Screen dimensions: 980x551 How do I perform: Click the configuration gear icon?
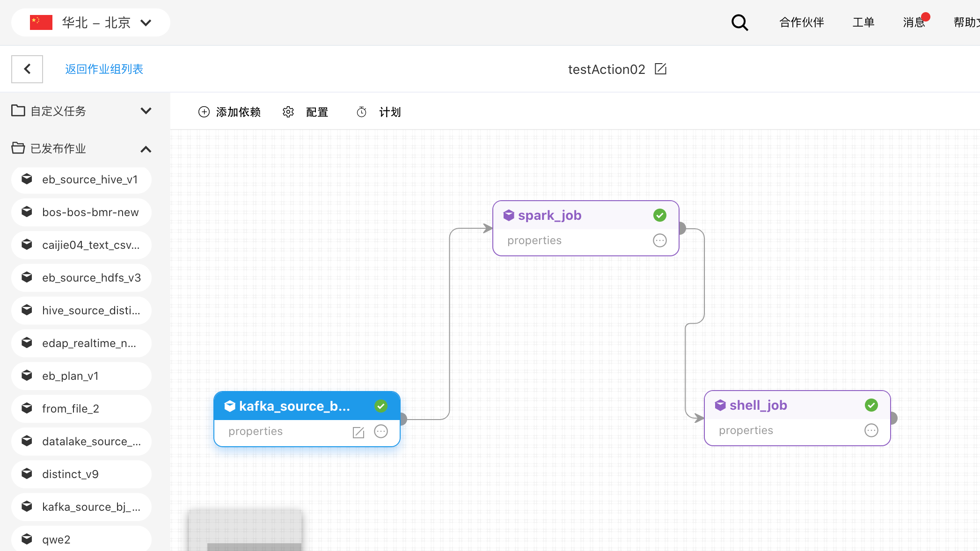tap(288, 112)
